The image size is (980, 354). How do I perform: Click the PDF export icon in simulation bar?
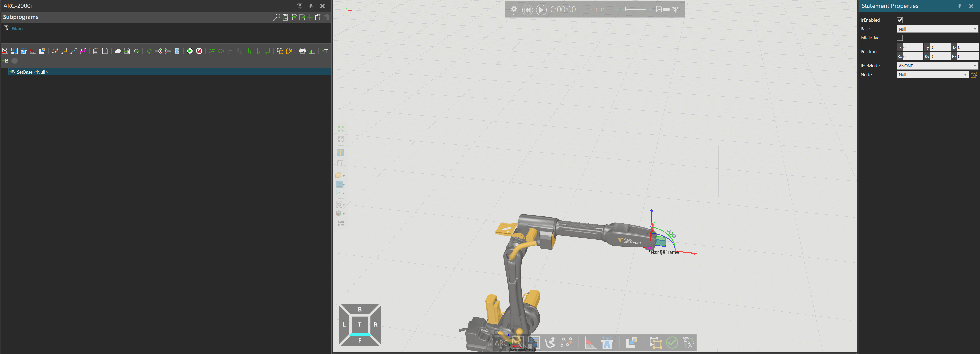tap(659, 9)
